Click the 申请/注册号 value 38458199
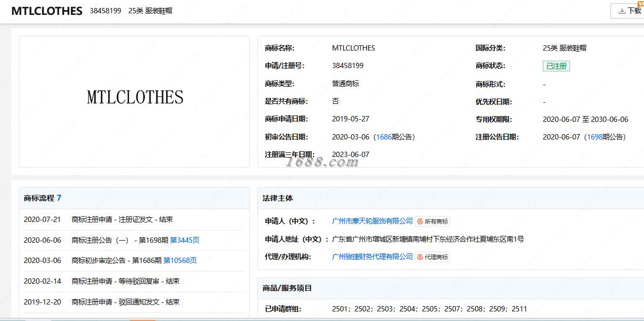The image size is (644, 321). (x=348, y=65)
